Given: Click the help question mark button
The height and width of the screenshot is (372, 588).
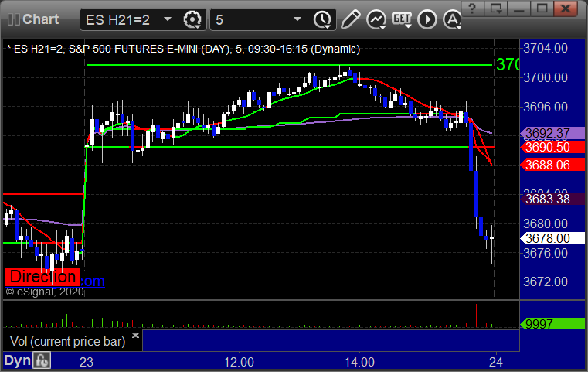Looking at the screenshot, I should (x=472, y=9).
